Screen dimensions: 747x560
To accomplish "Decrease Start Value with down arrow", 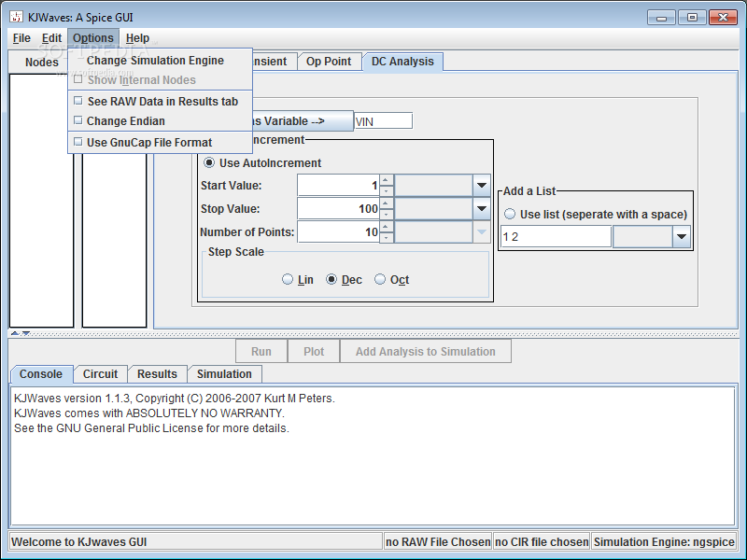I will pos(387,191).
